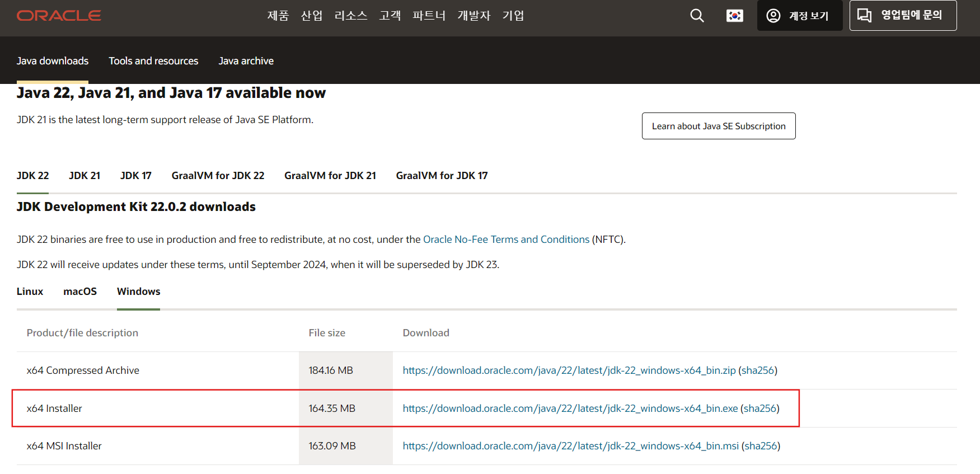Open the 계정 보기 account button

(799, 16)
